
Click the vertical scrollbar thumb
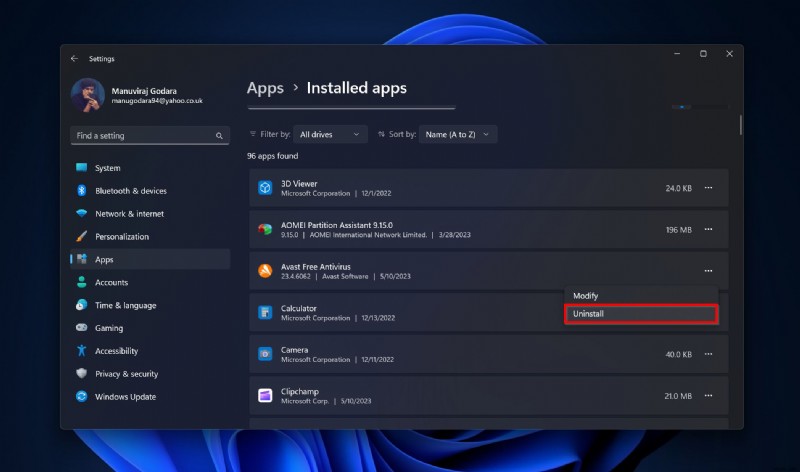pyautogui.click(x=740, y=125)
